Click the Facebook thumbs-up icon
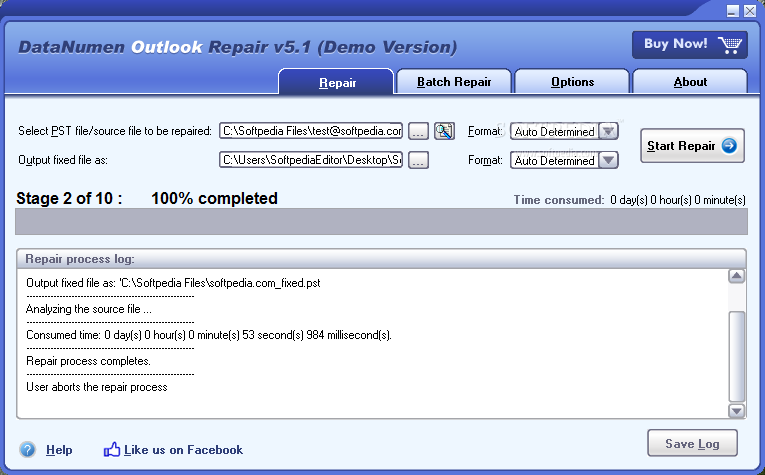The image size is (765, 475). coord(112,449)
